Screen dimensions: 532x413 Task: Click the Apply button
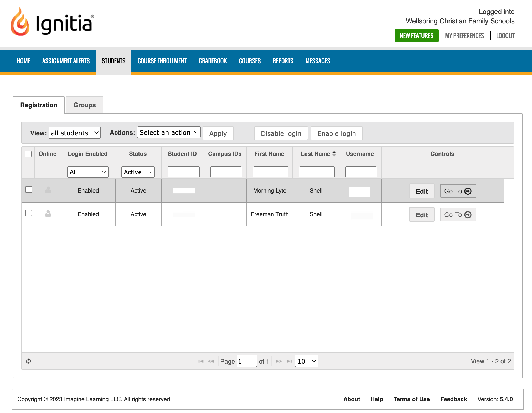click(218, 133)
